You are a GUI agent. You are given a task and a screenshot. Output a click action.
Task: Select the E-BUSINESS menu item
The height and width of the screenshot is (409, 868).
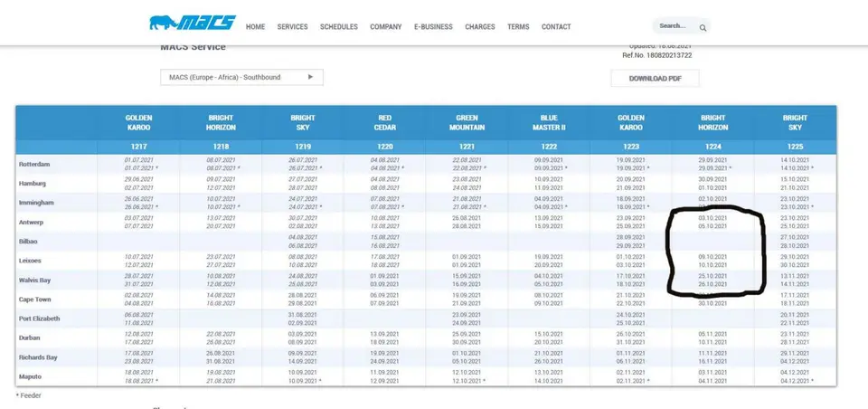point(433,26)
